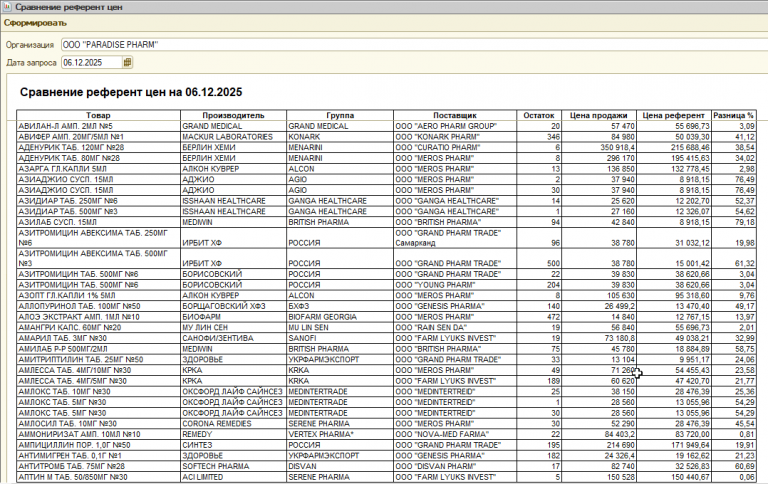Select cell АЛЛОПУРИНОЛ ТАБ. 100МГ №50
Screen dimensions: 768x484
click(x=98, y=306)
